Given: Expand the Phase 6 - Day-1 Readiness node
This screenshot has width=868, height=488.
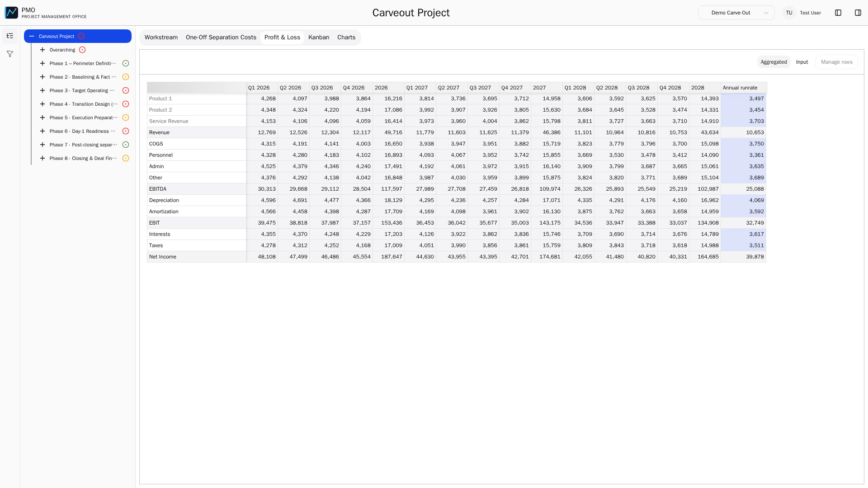Looking at the screenshot, I should [x=42, y=131].
